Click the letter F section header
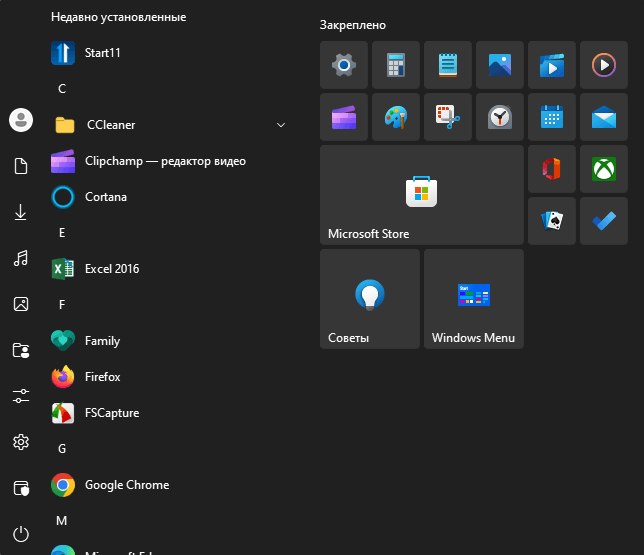The height and width of the screenshot is (555, 644). tap(62, 305)
